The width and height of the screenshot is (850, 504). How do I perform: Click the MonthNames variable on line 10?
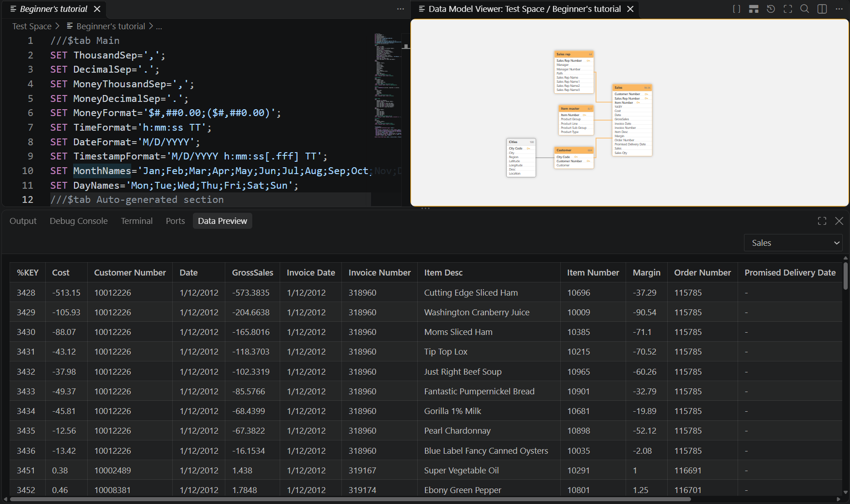coord(102,171)
